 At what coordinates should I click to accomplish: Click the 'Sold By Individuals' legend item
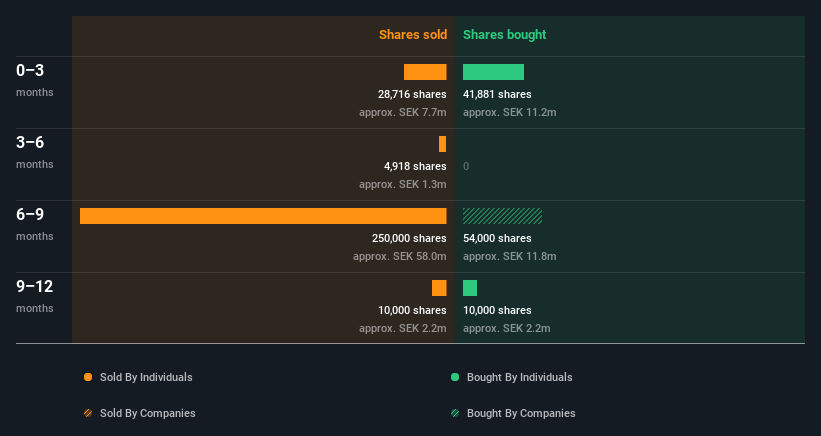pyautogui.click(x=138, y=377)
